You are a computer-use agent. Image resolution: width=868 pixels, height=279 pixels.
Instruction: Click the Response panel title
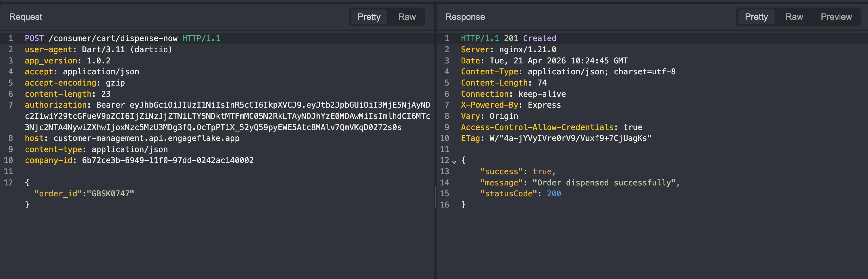465,17
